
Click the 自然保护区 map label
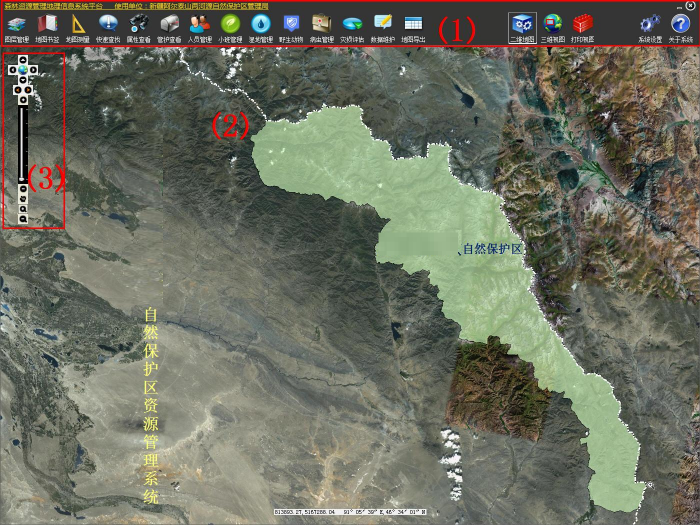[492, 249]
